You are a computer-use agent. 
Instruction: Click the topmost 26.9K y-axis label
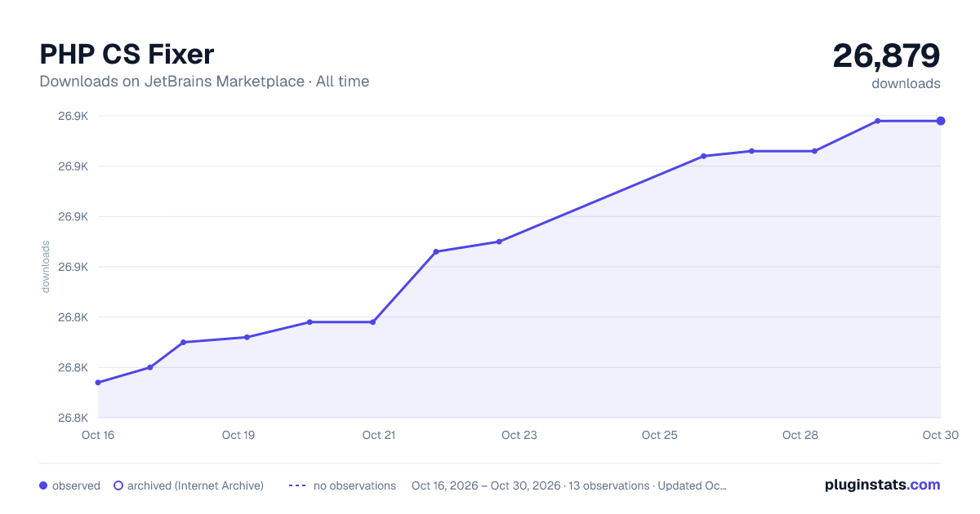click(x=73, y=116)
